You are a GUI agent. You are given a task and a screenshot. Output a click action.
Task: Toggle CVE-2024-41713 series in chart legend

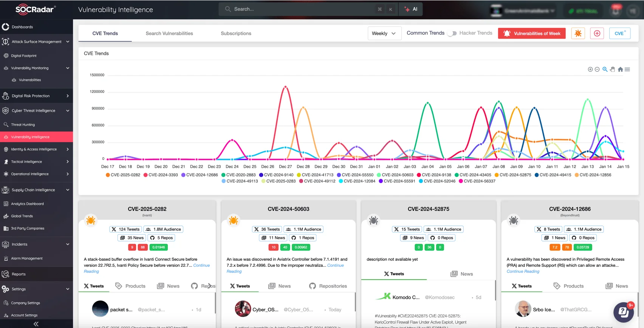tap(315, 175)
